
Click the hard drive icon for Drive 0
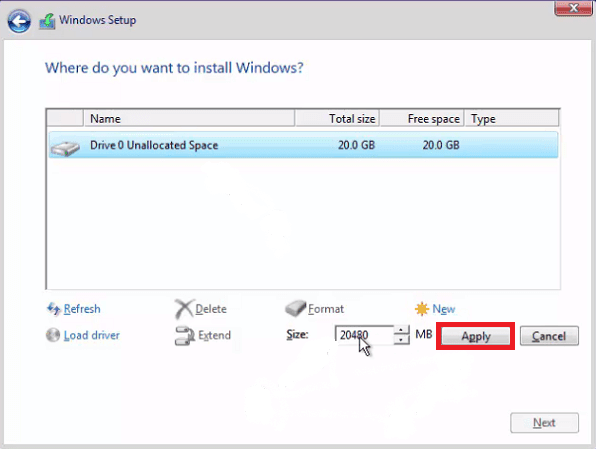coord(65,148)
